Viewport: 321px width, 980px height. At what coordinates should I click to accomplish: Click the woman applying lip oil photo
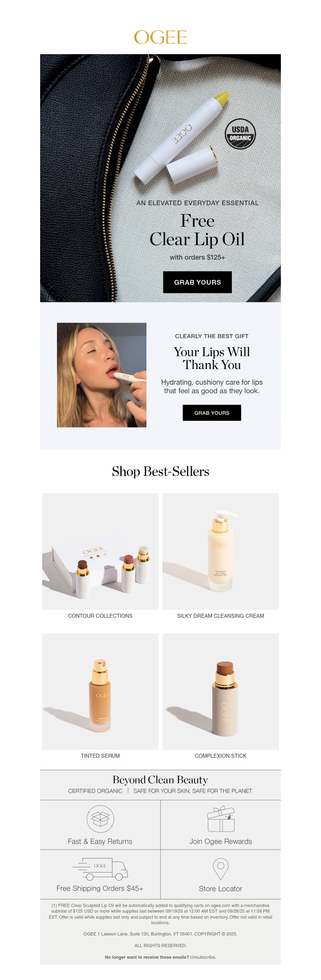(102, 375)
